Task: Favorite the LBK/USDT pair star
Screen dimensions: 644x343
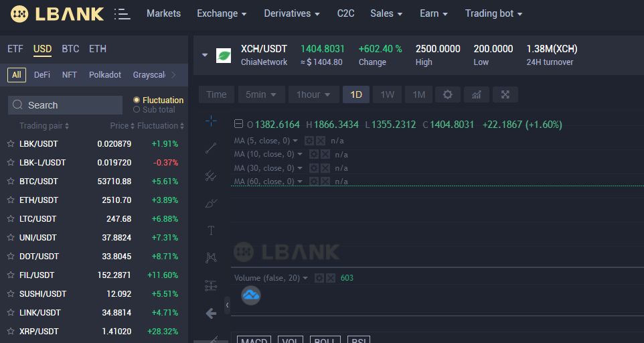Action: (11, 144)
